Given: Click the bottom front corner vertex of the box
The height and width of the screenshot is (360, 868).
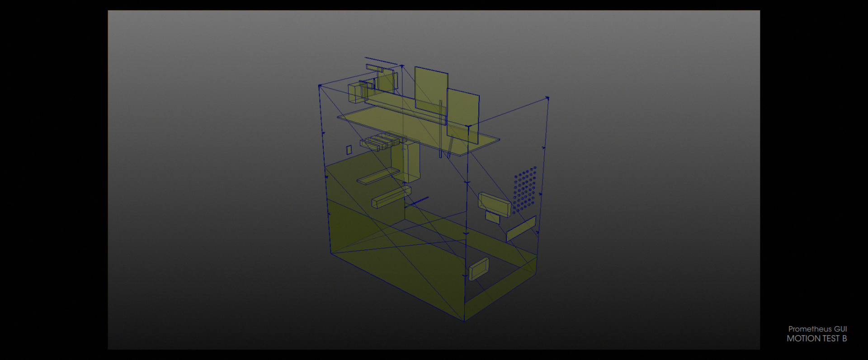Looking at the screenshot, I should pyautogui.click(x=464, y=321).
